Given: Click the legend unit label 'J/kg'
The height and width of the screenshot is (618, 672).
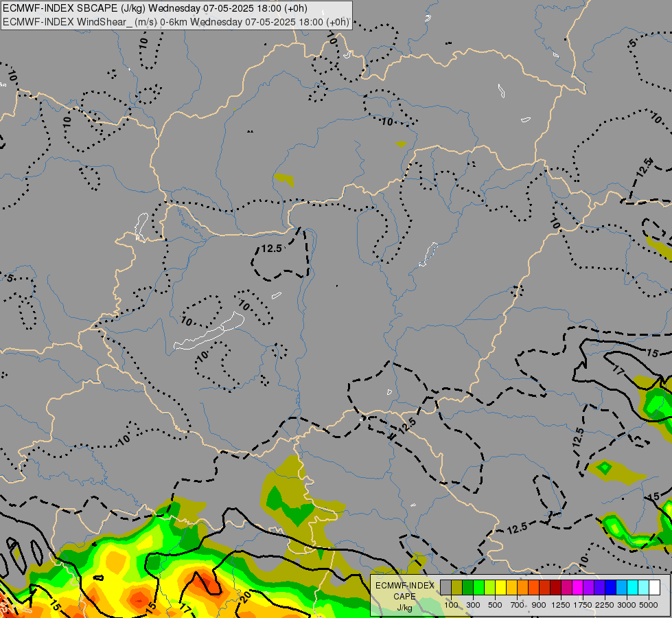Looking at the screenshot, I should (x=404, y=608).
